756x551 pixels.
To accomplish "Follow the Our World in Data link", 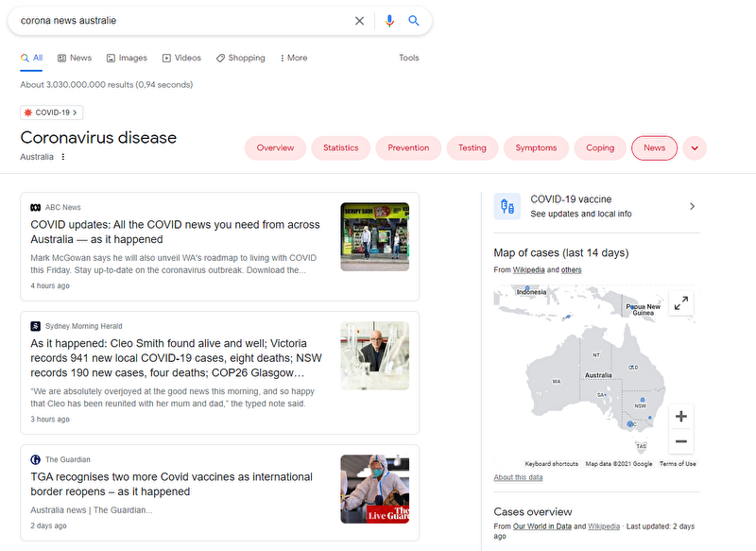I will tap(541, 526).
